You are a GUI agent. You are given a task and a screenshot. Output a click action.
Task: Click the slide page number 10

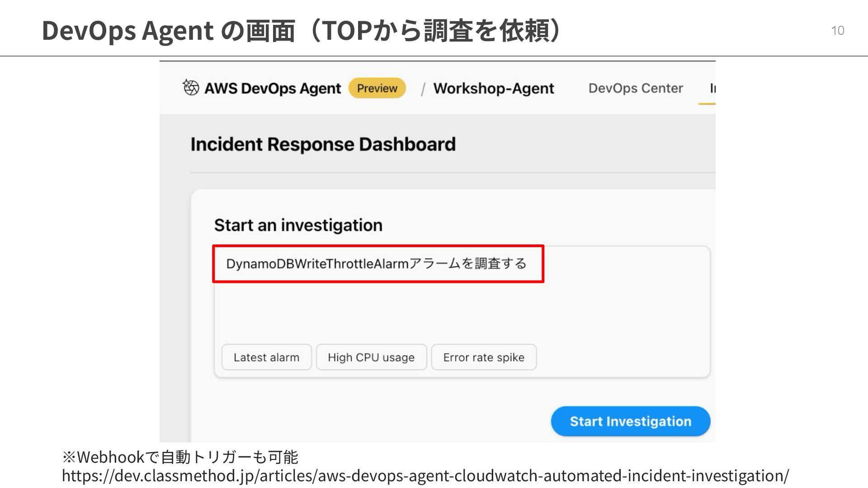pos(837,30)
